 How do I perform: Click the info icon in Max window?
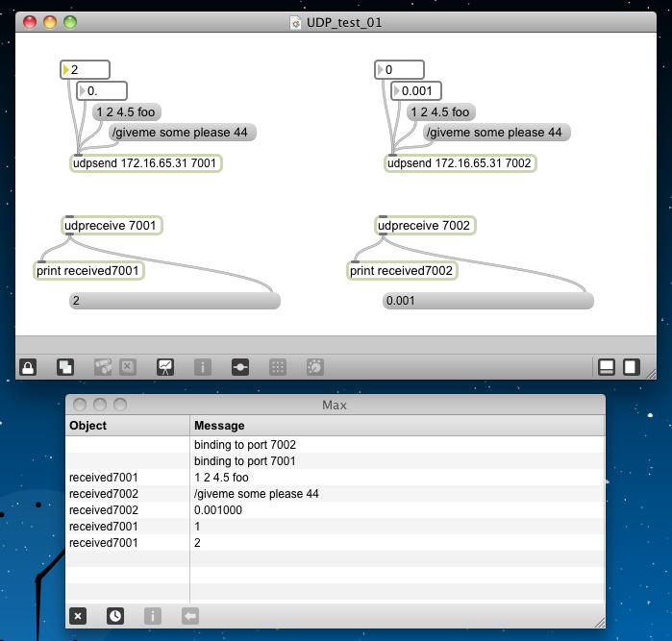click(x=153, y=616)
